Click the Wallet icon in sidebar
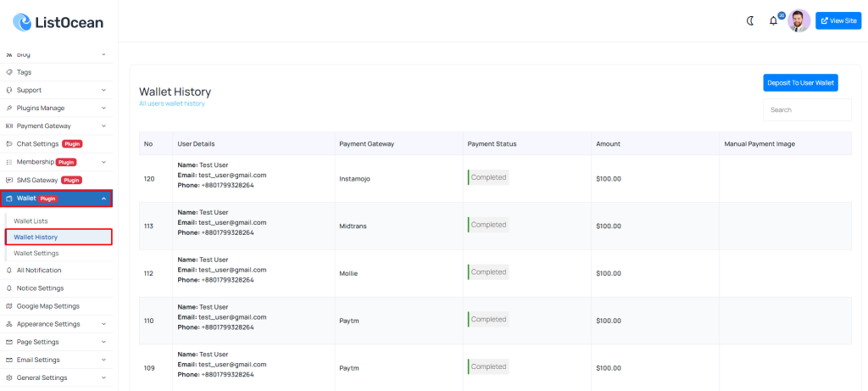Screen dimensions: 868x391 [8, 198]
